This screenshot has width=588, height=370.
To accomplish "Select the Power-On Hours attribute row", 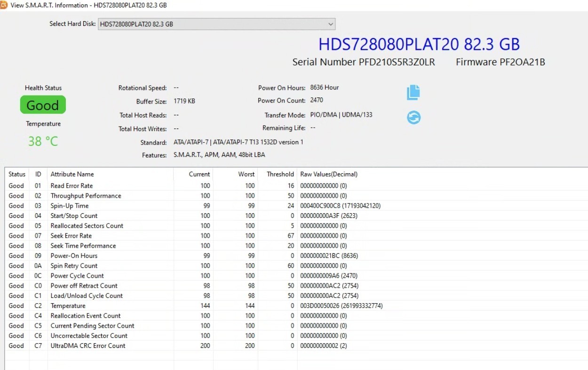I will (296, 256).
